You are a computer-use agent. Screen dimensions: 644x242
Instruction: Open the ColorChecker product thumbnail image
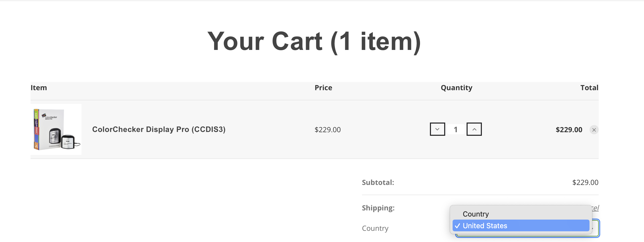(x=56, y=129)
